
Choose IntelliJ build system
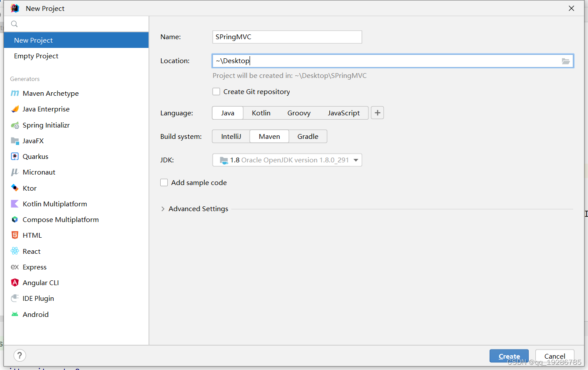click(231, 136)
